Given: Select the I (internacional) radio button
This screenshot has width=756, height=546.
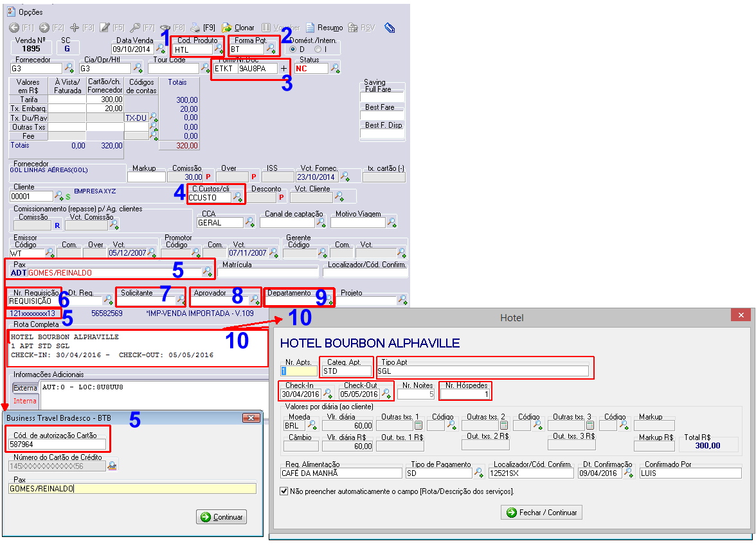Looking at the screenshot, I should coord(318,49).
